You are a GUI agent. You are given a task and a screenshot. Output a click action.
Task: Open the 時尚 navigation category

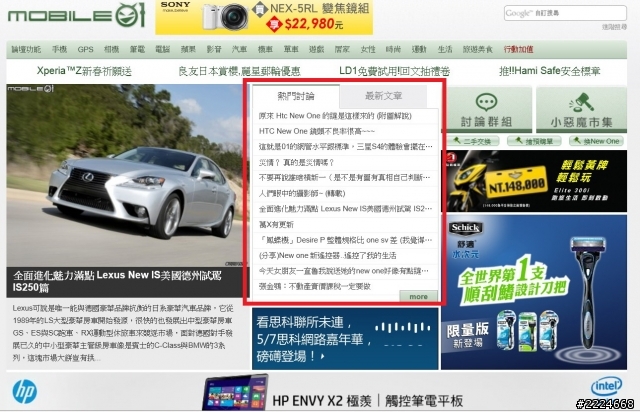[393, 49]
